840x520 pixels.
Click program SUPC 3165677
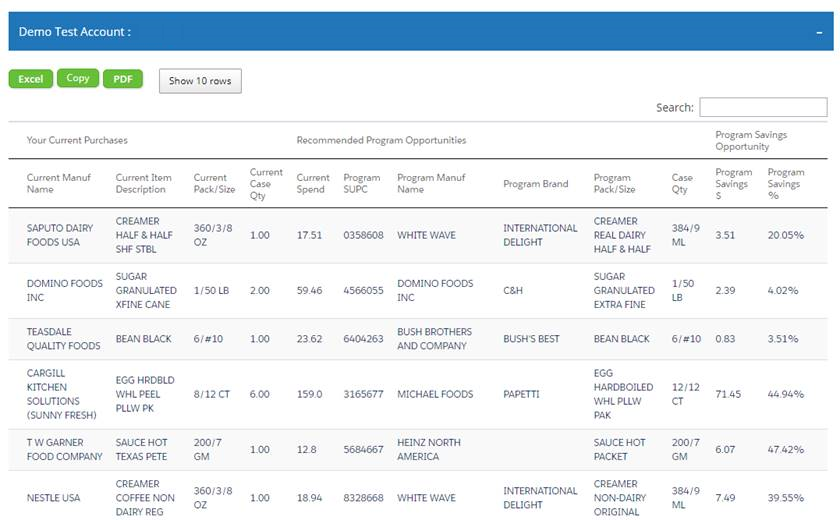pos(363,394)
